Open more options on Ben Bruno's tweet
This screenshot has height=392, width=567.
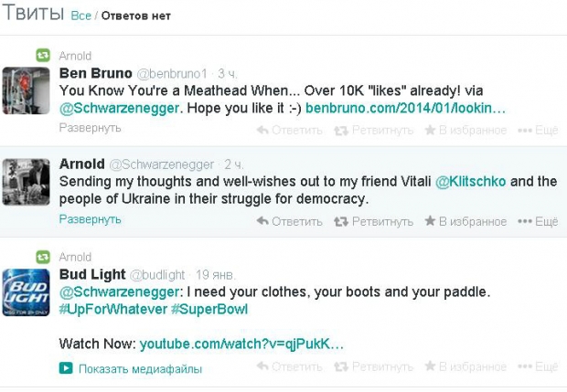point(538,130)
